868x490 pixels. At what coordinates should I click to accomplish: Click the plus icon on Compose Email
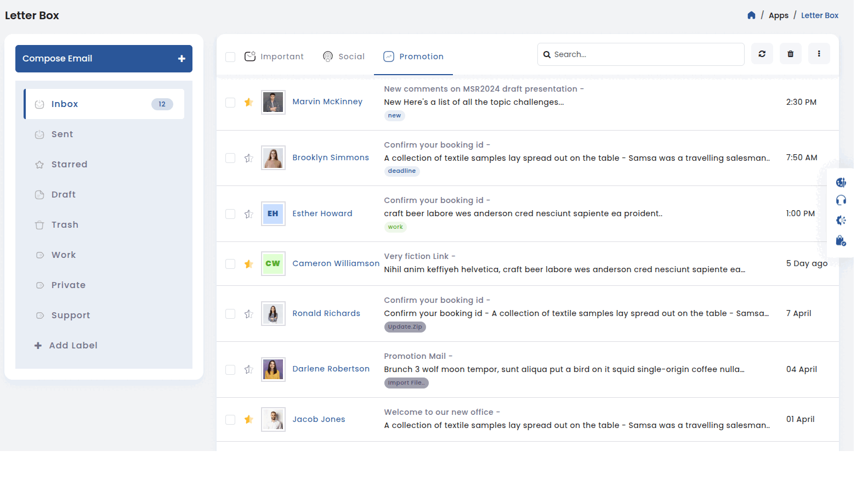[x=181, y=59]
